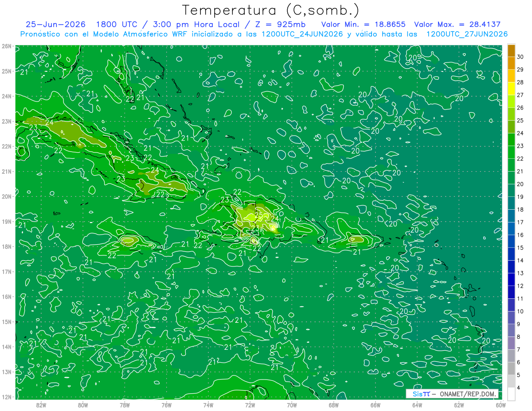Click the "20N" latitude axis label
Image resolution: width=532 pixels, height=411 pixels.
6,196
